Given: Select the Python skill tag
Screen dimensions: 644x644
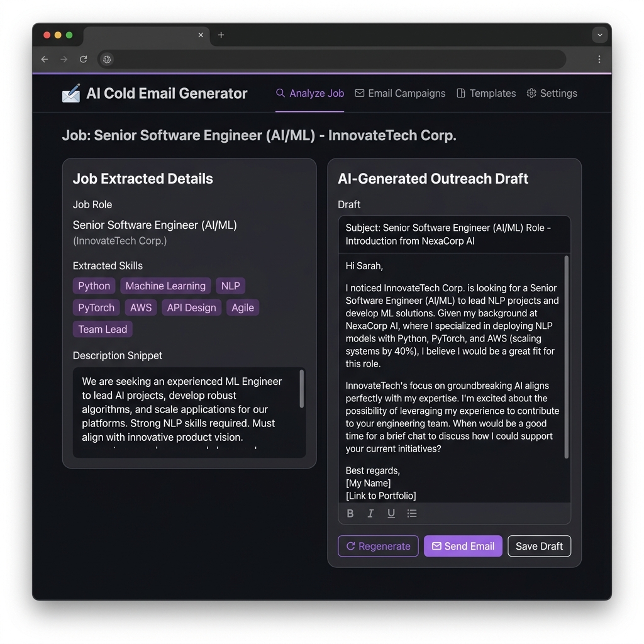Looking at the screenshot, I should pyautogui.click(x=94, y=286).
